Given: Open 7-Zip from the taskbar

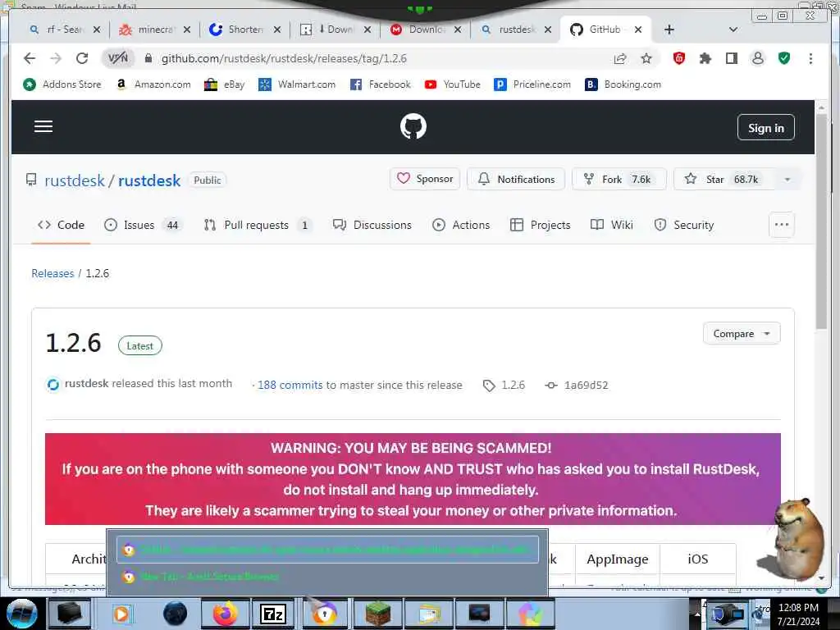Looking at the screenshot, I should point(273,614).
